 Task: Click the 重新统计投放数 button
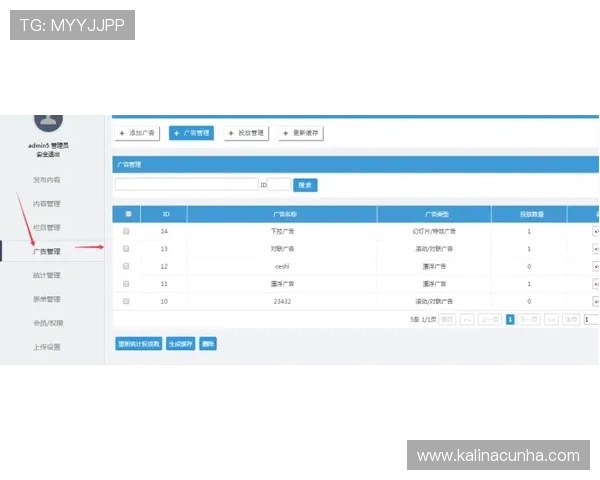(x=139, y=344)
